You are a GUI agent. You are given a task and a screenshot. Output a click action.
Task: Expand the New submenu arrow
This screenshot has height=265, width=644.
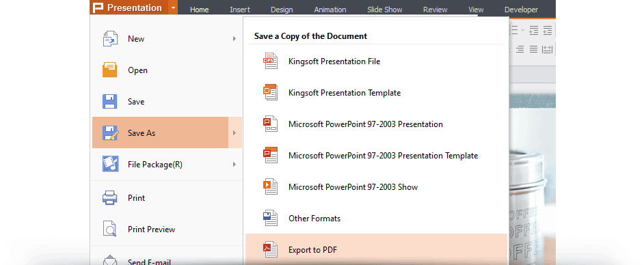coord(234,38)
